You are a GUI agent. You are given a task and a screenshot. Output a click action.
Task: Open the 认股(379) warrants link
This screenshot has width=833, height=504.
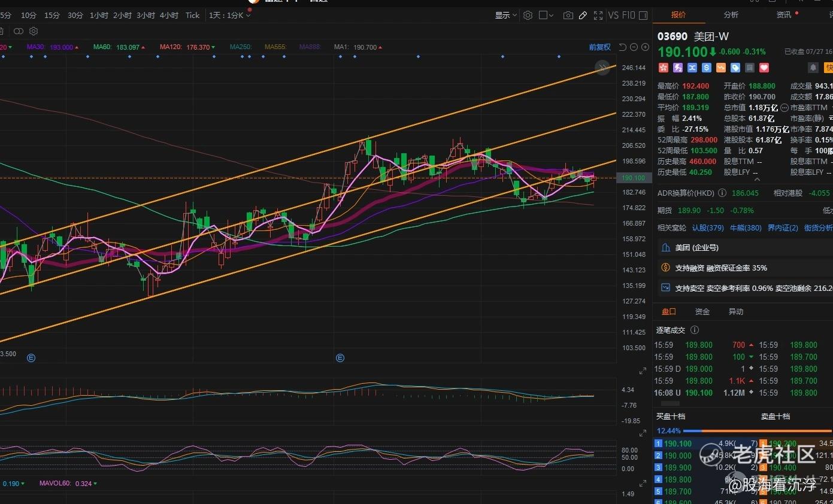(708, 227)
